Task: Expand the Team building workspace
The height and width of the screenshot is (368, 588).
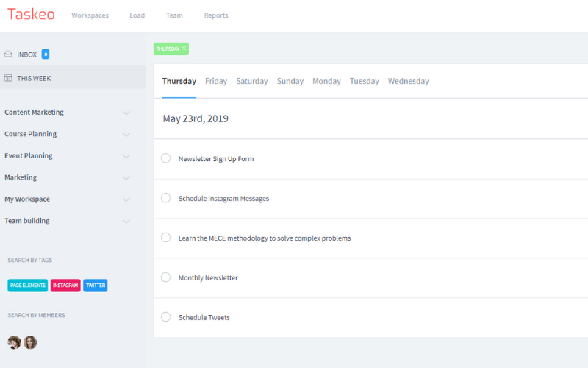Action: tap(126, 221)
